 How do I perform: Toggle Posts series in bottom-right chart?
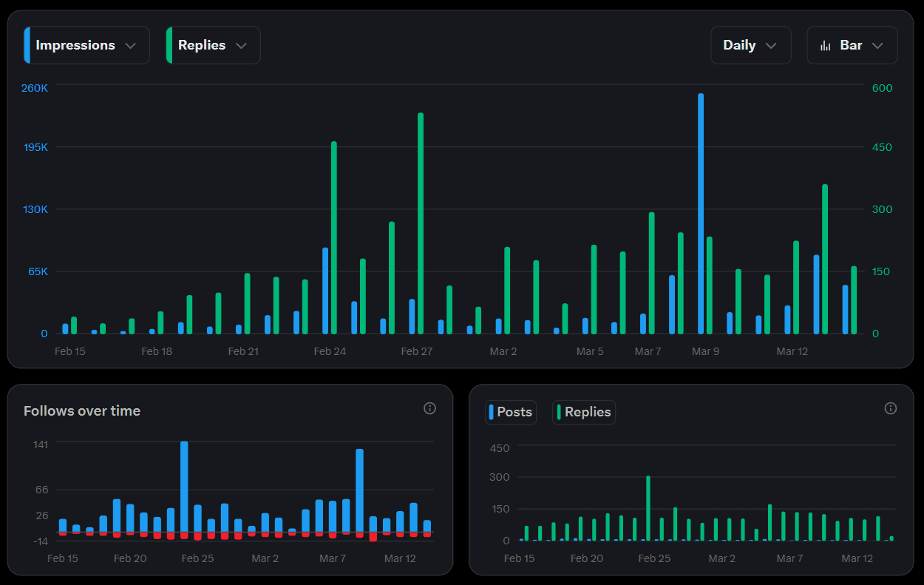pos(510,412)
